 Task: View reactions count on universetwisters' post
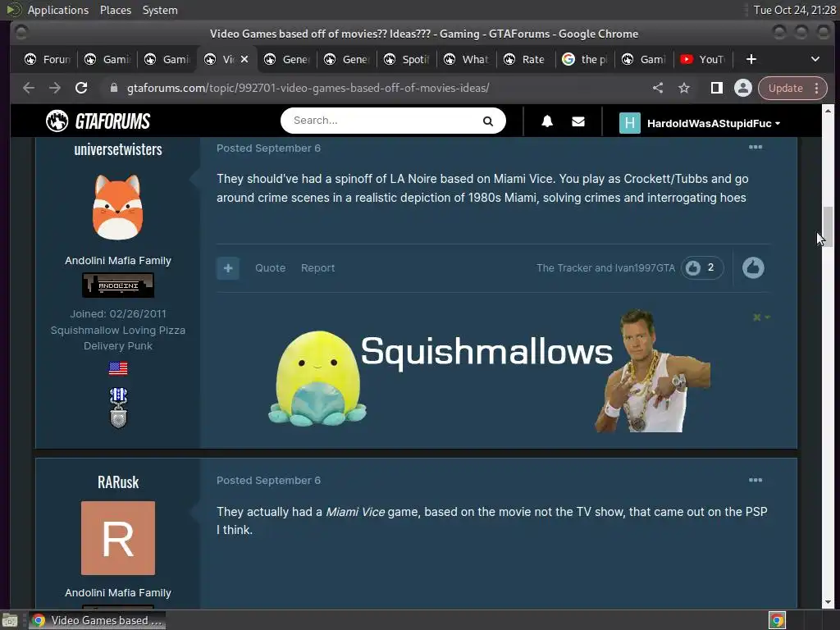(702, 268)
